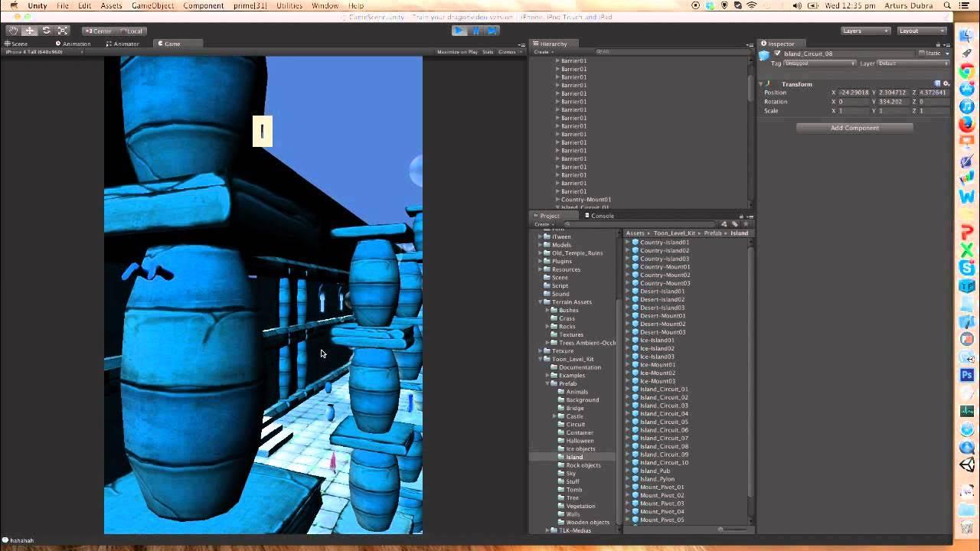
Task: Click the Position X field
Action: click(854, 93)
